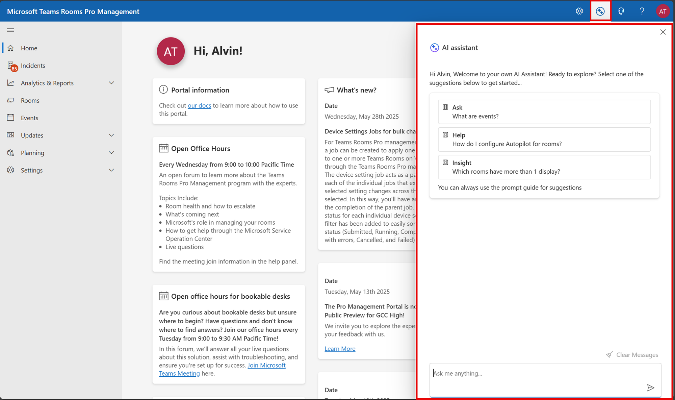Open Updates in the sidebar
This screenshot has width=675, height=400.
tap(32, 136)
